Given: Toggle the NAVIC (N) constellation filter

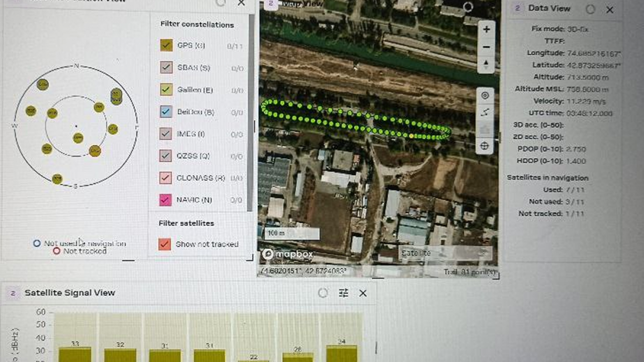Looking at the screenshot, I should click(x=166, y=200).
